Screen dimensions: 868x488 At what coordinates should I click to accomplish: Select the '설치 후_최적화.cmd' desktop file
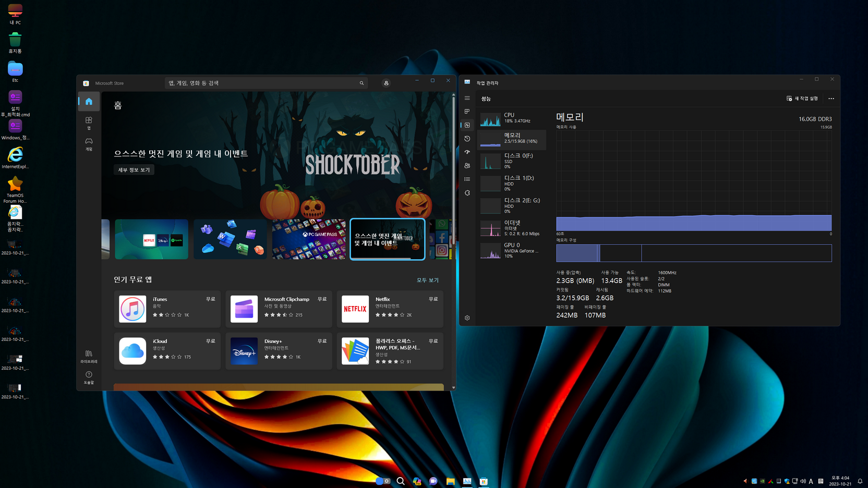pos(15,103)
